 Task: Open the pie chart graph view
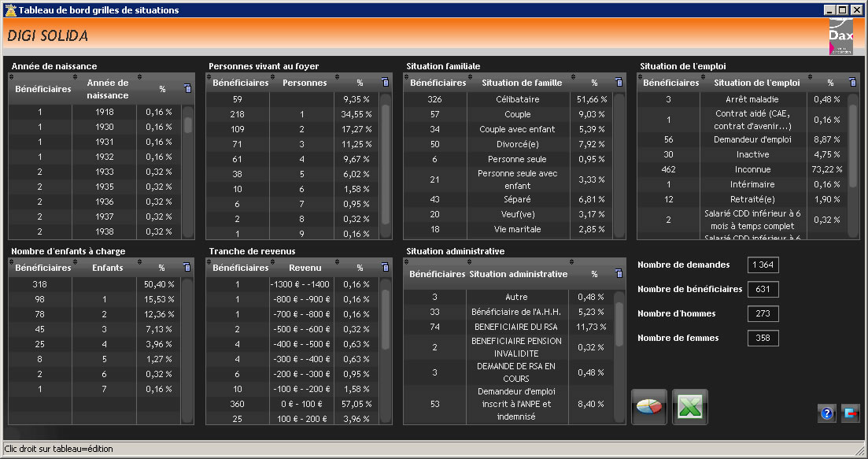pos(649,407)
